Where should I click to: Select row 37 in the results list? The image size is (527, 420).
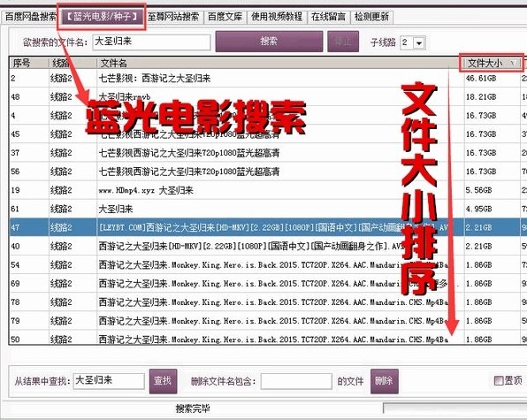tap(267, 153)
